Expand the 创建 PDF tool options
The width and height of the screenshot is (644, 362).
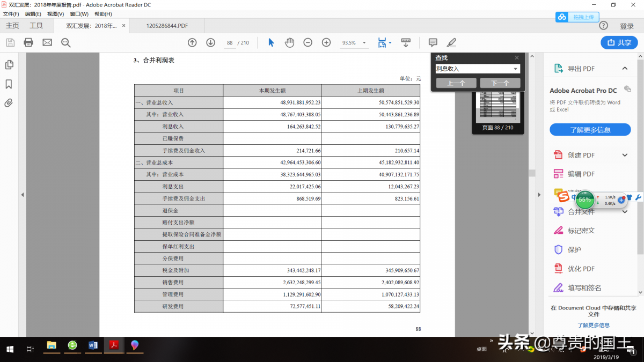click(625, 155)
